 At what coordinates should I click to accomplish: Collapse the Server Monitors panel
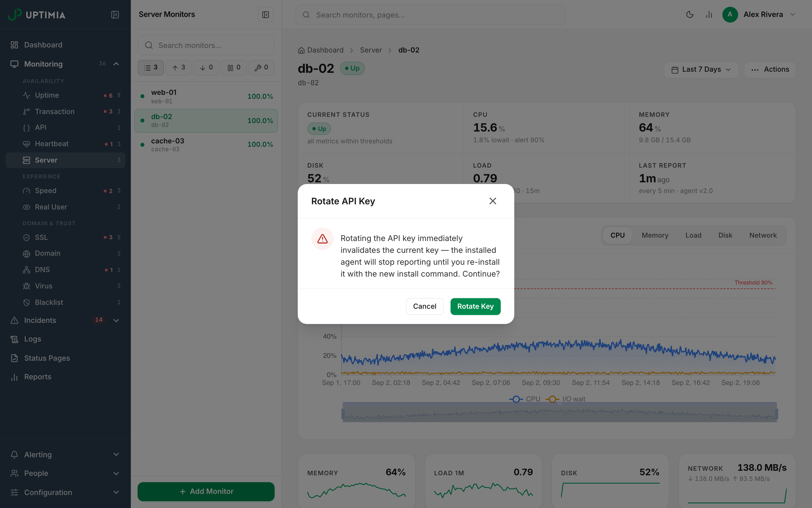[x=265, y=15]
